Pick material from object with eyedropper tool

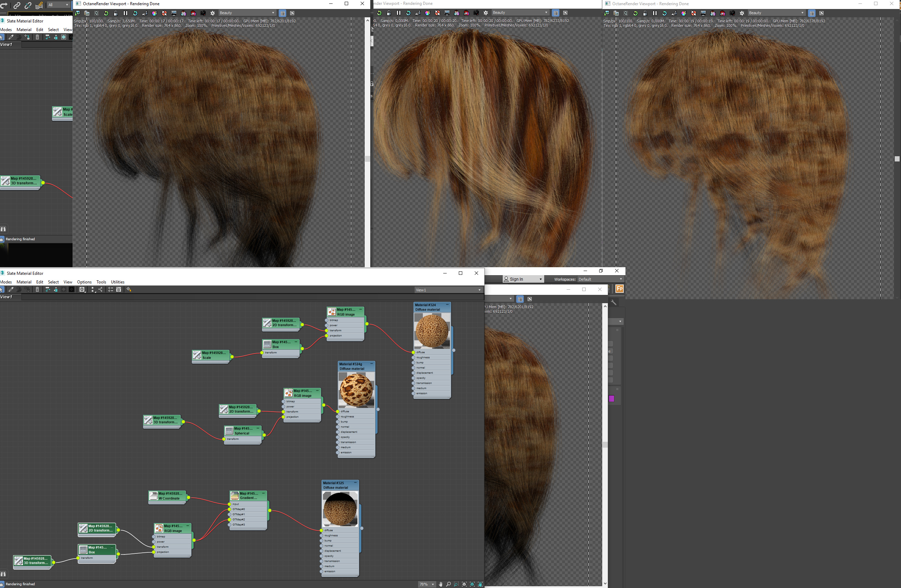[x=11, y=290]
